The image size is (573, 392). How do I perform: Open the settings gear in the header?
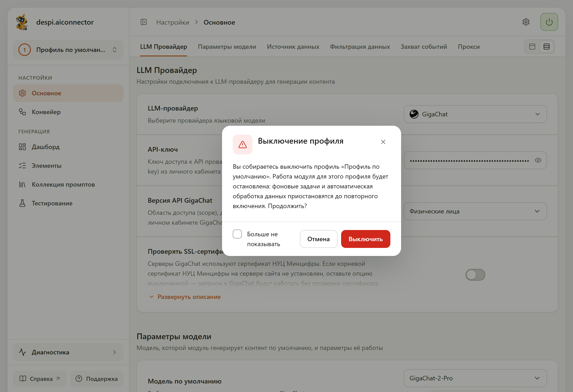[526, 22]
